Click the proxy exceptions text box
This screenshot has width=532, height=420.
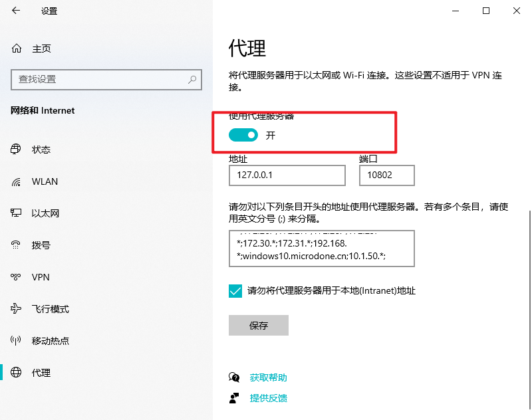point(322,249)
